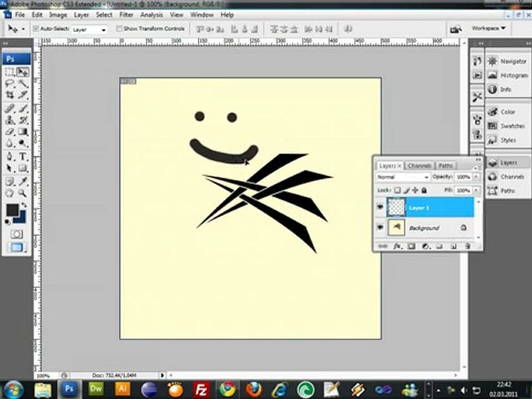Open Dreamweaver from taskbar
This screenshot has height=399, width=532.
(96, 389)
